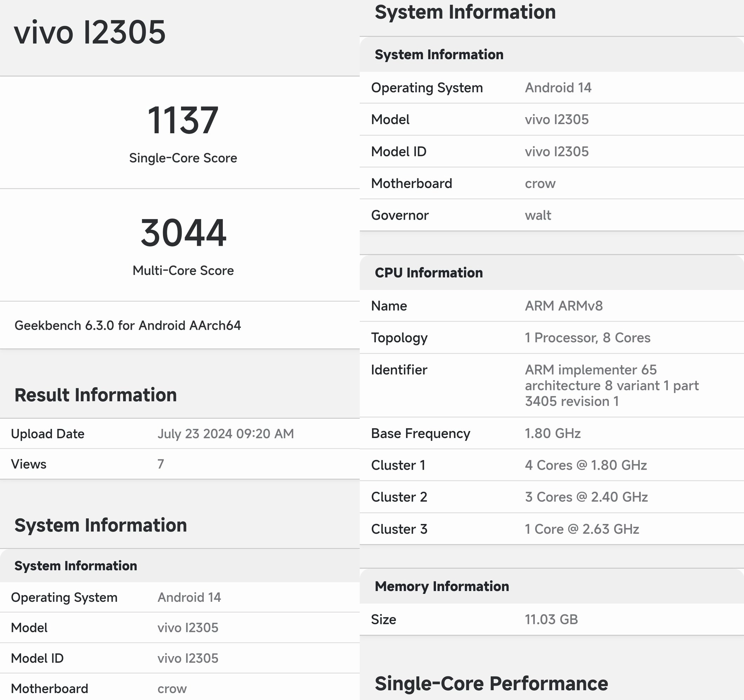Select Android 14 value in right panel
The height and width of the screenshot is (700, 744).
click(558, 88)
